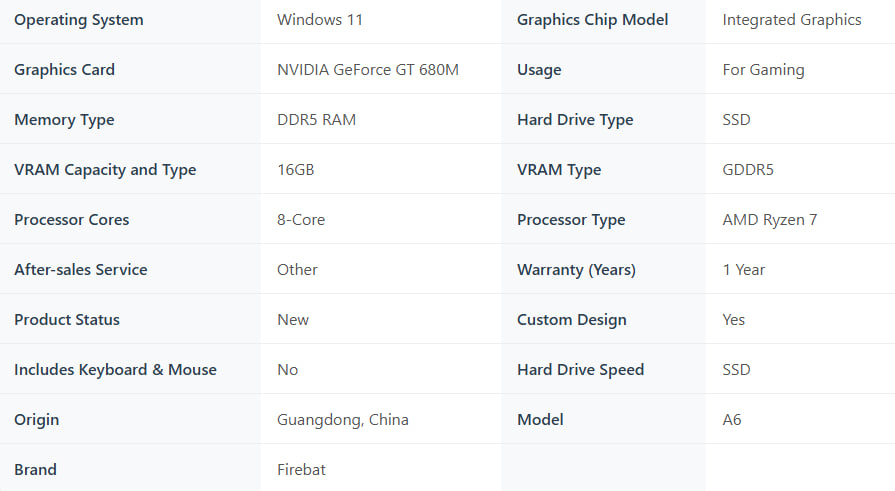Click the "Graphics Chip Model" label
The image size is (895, 491).
[592, 20]
